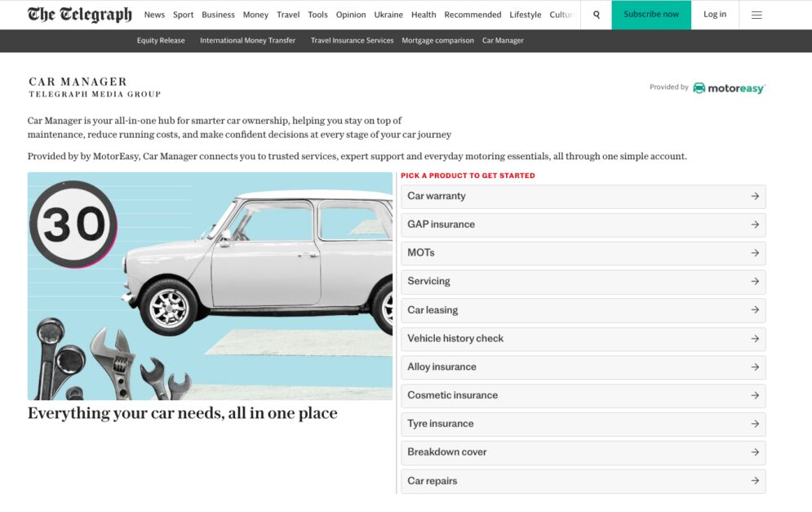Click the arrow on Car repairs row
The width and height of the screenshot is (812, 512).
tap(755, 481)
